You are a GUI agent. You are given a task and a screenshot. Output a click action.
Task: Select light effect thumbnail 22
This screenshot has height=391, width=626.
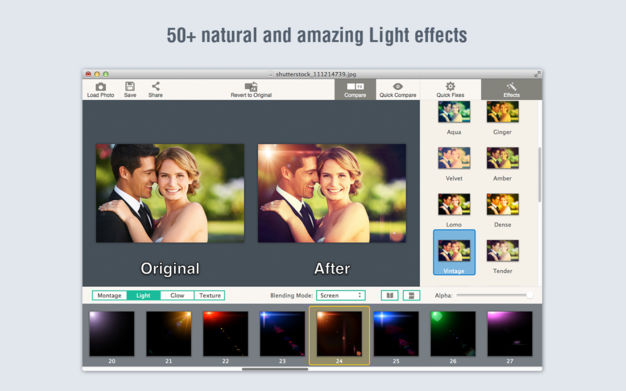[225, 333]
